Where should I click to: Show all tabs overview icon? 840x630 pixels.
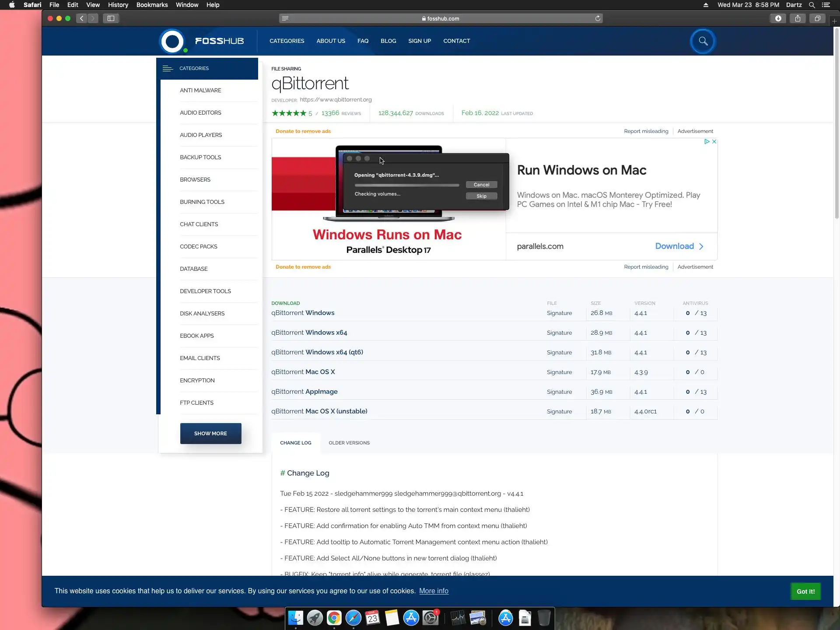[x=817, y=18]
